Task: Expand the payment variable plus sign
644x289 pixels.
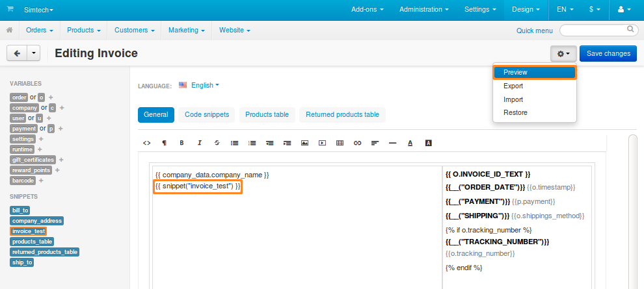Action: (60, 129)
